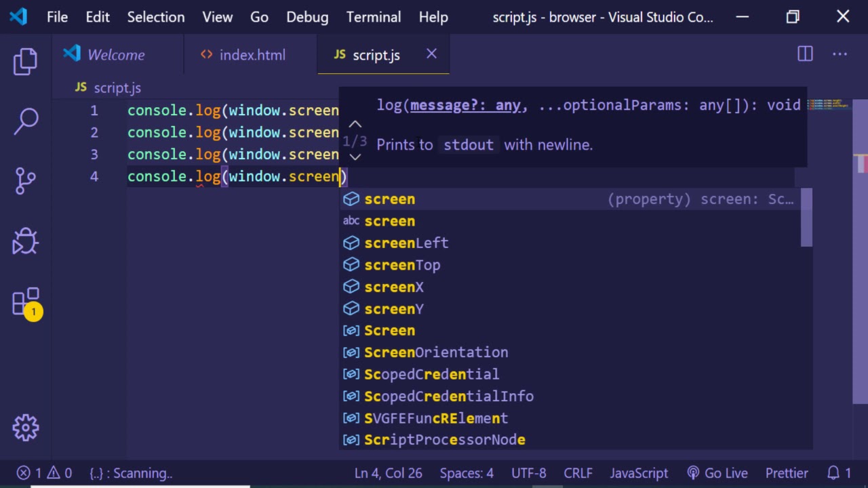Open the Search view icon
This screenshot has height=488, width=868.
(25, 121)
